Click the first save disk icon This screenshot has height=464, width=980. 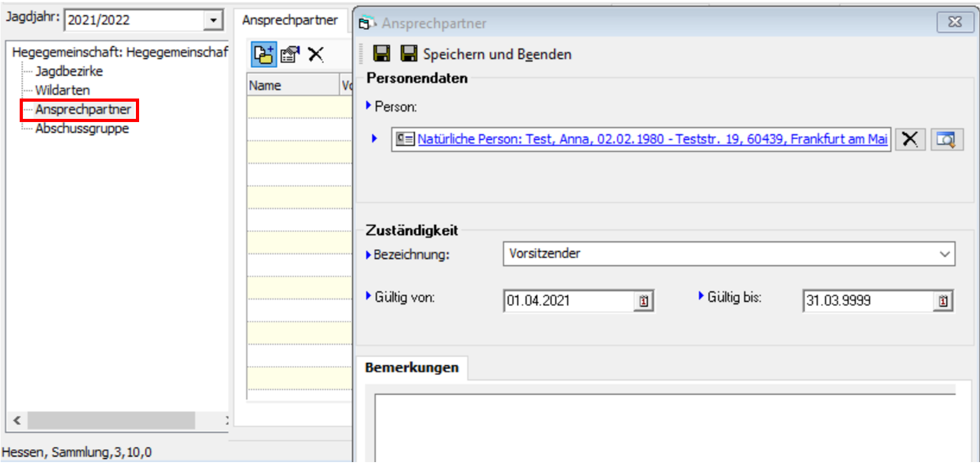382,54
